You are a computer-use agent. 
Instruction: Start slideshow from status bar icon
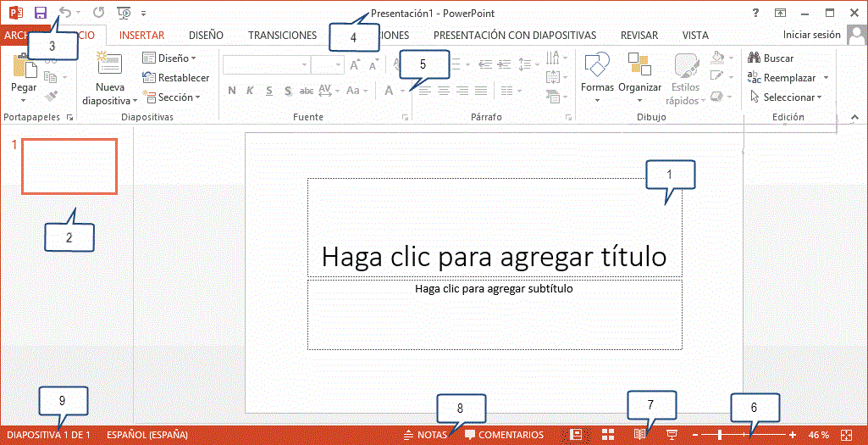coord(673,435)
